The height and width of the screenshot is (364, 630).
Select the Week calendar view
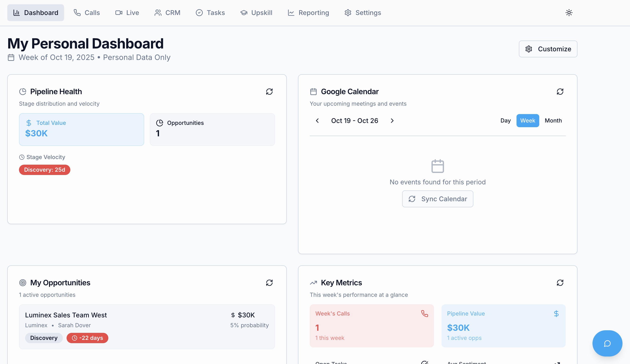pos(528,121)
